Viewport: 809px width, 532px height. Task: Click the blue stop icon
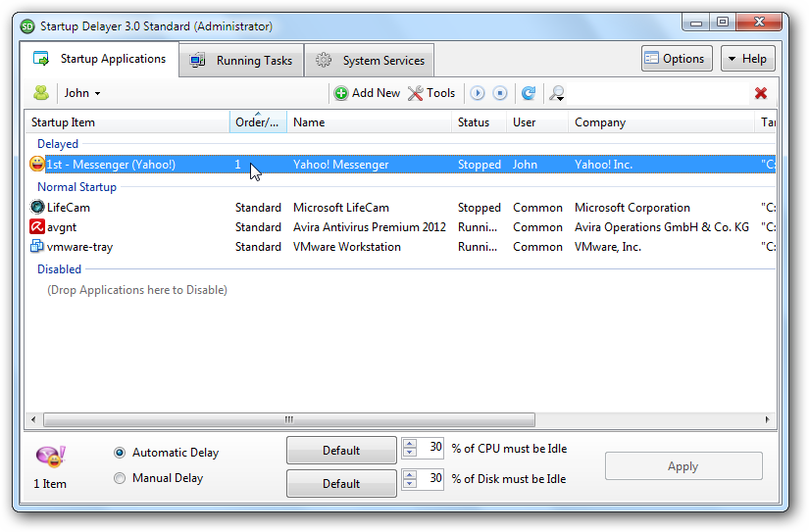(x=499, y=93)
